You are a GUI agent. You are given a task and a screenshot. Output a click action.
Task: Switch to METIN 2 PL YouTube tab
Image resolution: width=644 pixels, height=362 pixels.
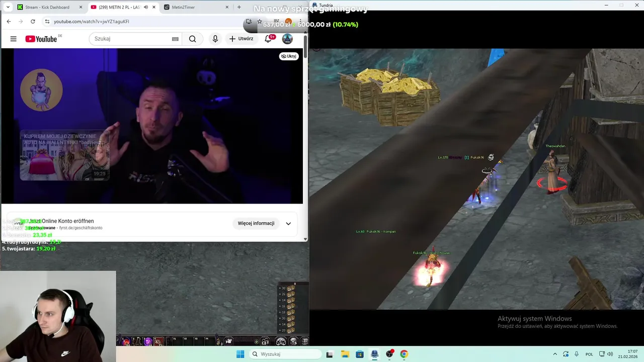pyautogui.click(x=123, y=7)
